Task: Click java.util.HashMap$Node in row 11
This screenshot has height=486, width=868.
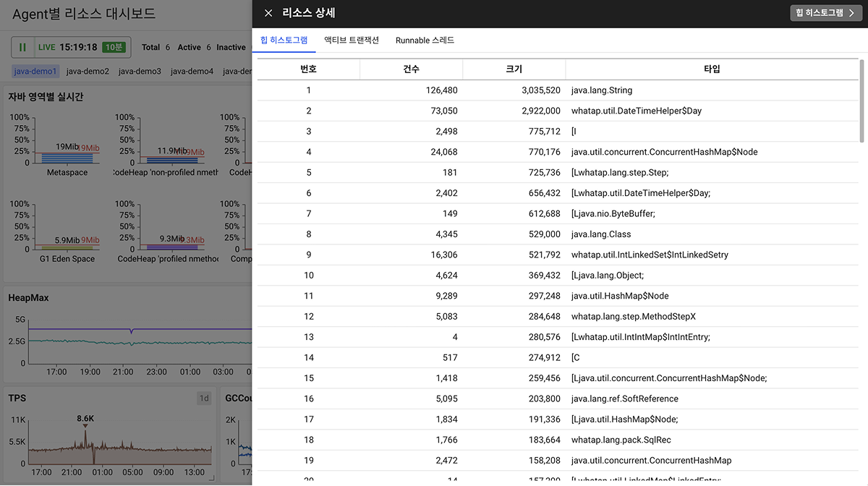Action: [x=620, y=296]
